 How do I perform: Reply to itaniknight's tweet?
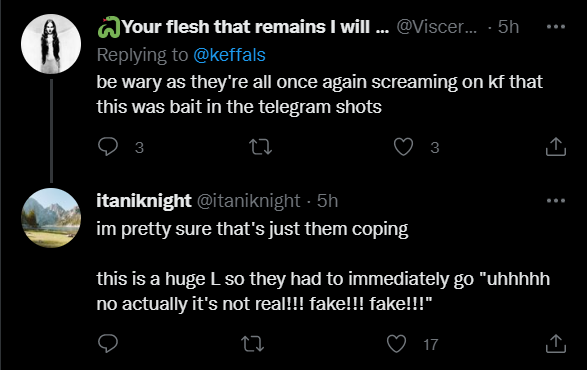tap(108, 343)
